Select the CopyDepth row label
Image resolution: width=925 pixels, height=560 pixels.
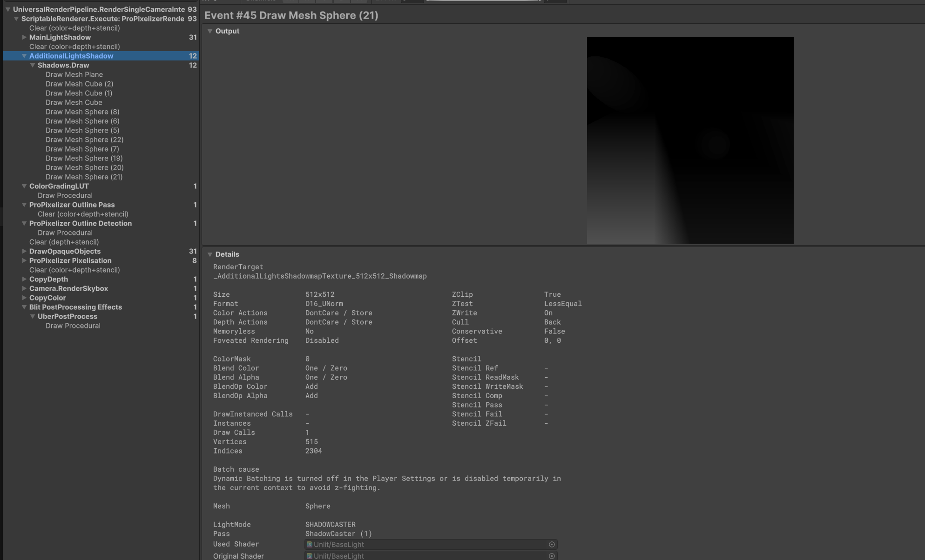click(x=48, y=279)
